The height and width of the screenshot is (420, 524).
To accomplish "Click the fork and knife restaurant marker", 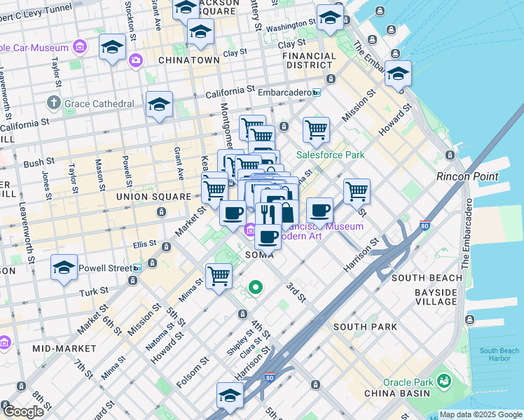I will point(268,214).
